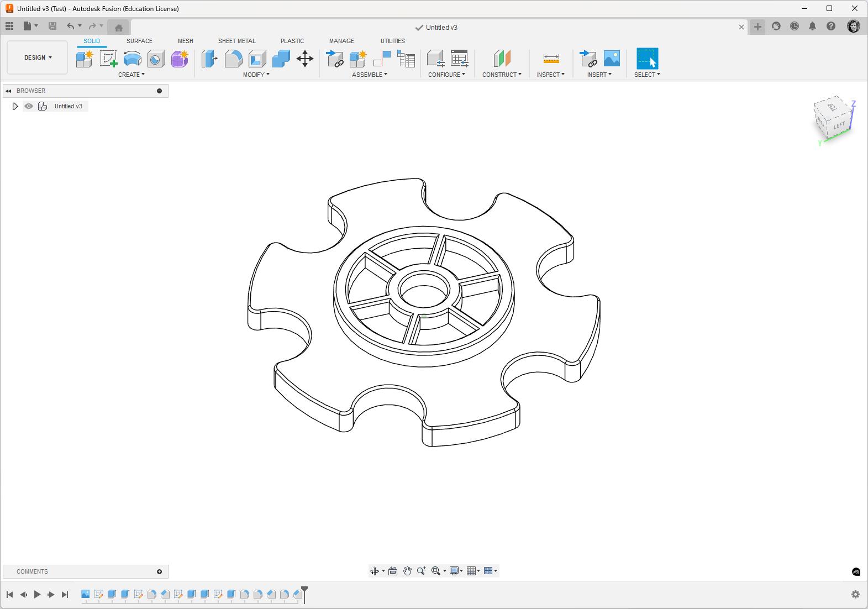Open the Data Panel grid button
Screen dimensions: 868x609
9,26
